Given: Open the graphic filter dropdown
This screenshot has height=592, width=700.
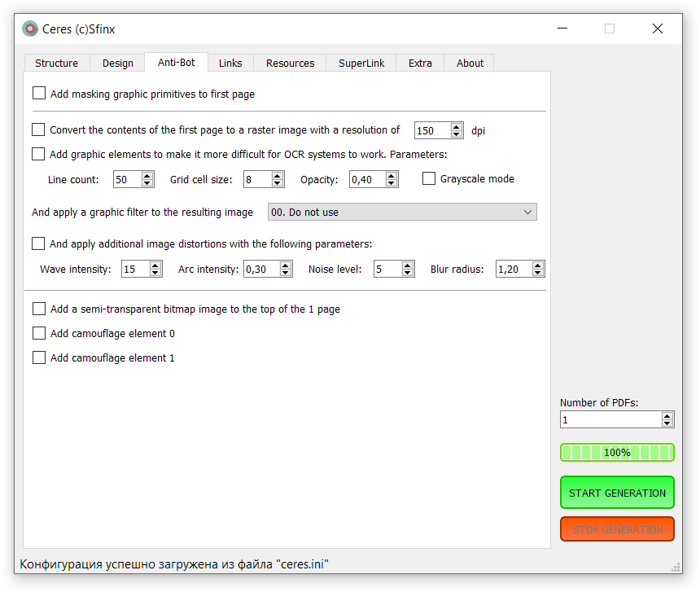Looking at the screenshot, I should 402,213.
